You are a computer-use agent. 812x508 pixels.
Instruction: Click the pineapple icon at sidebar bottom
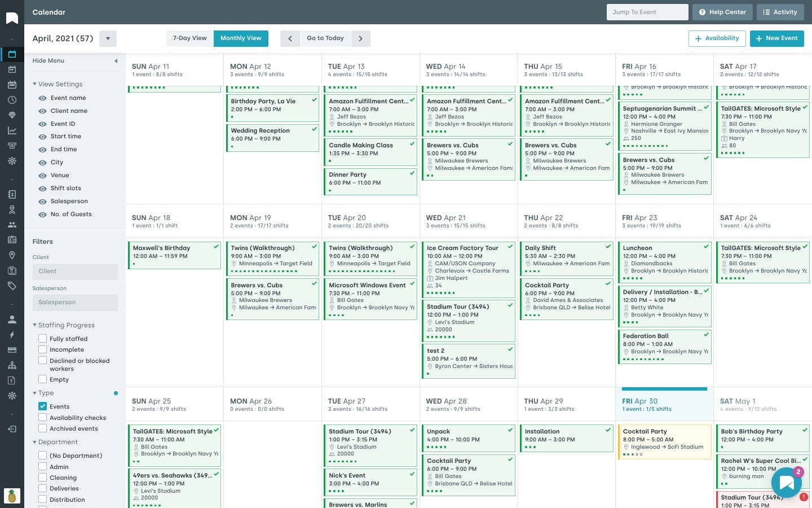tap(12, 495)
